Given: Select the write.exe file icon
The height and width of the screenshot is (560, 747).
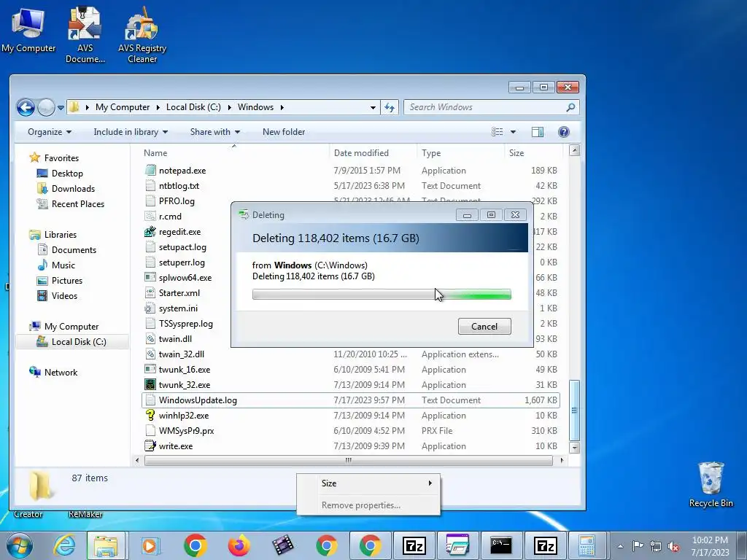Looking at the screenshot, I should [x=150, y=446].
